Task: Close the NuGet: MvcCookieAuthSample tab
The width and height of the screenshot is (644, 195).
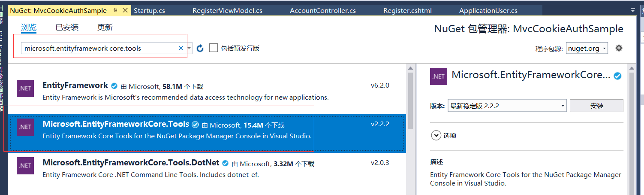Action: tap(126, 10)
